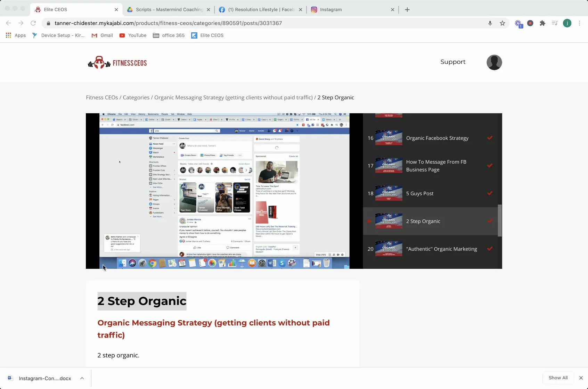Open the Chrome profile 'j' icon
Screen dimensions: 588x389
[567, 23]
